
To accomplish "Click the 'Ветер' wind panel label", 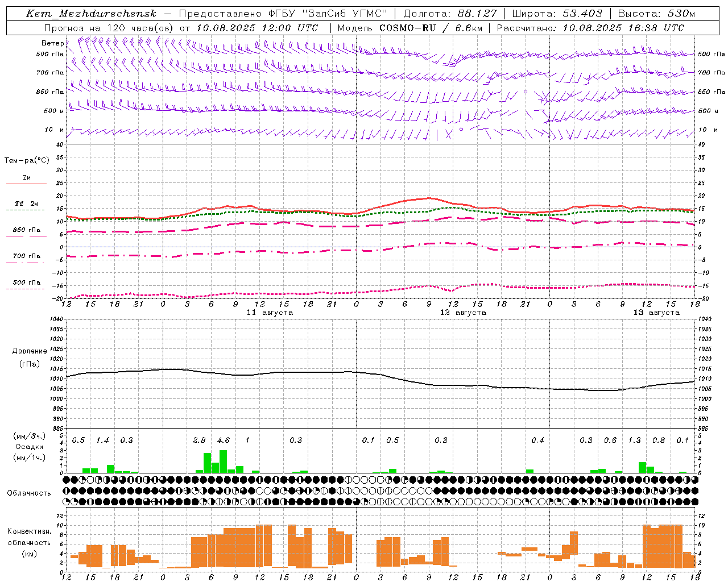I will coord(52,43).
